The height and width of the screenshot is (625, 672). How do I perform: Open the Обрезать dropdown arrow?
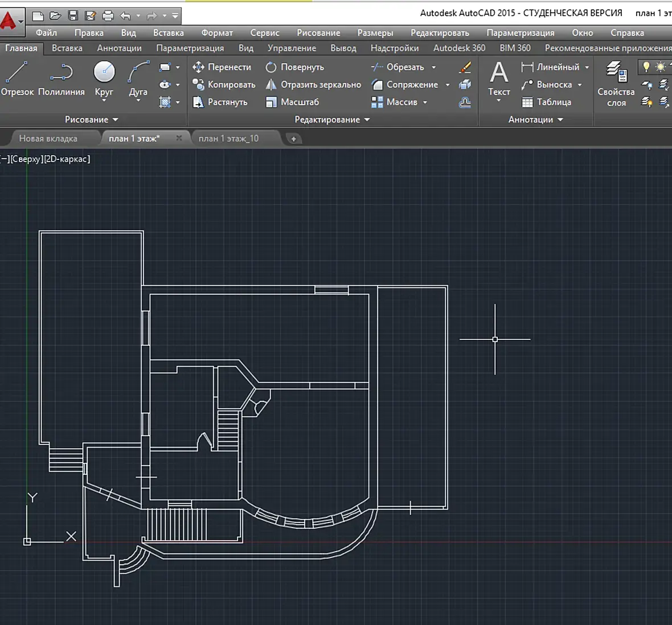pyautogui.click(x=434, y=67)
